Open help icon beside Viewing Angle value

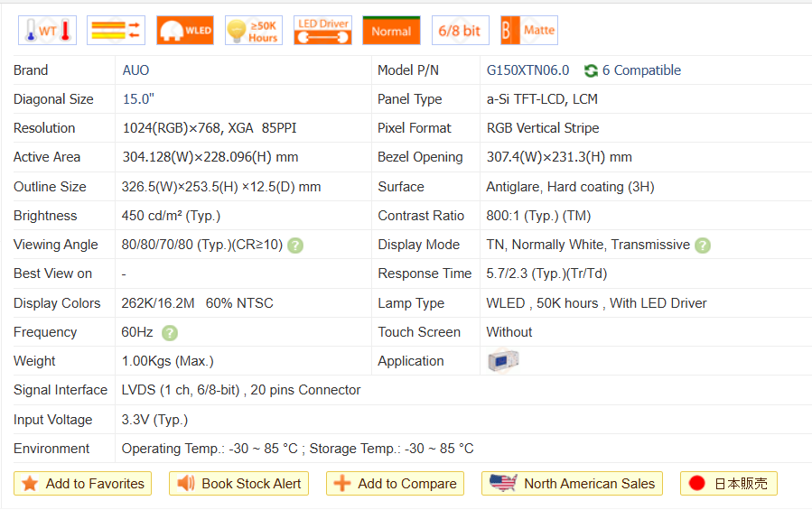[x=295, y=246]
